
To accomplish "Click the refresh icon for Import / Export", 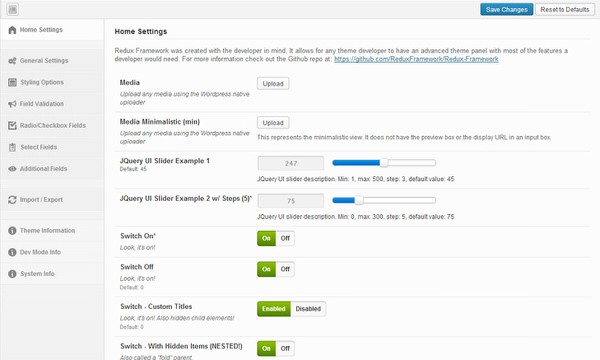I will 12,200.
